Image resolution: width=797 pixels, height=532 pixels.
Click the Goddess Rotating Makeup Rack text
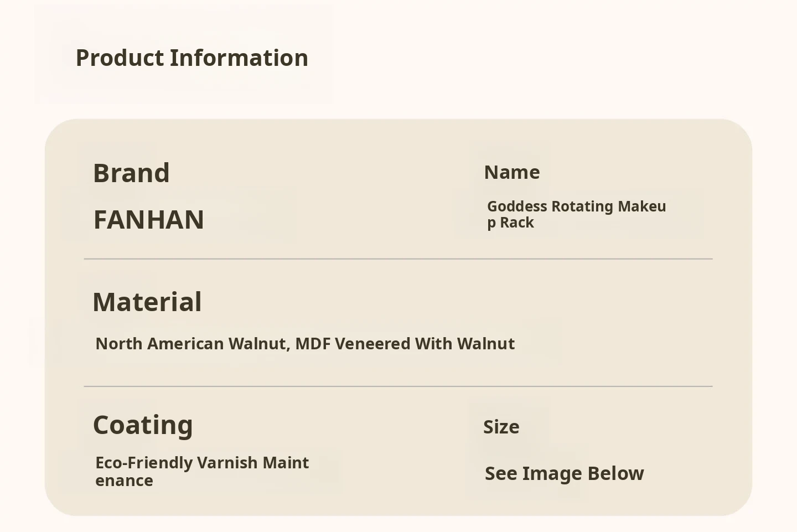point(576,214)
